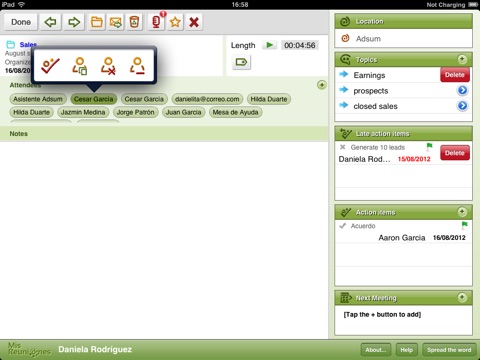Delete the Earnings topic
The width and height of the screenshot is (480, 360).
click(455, 75)
